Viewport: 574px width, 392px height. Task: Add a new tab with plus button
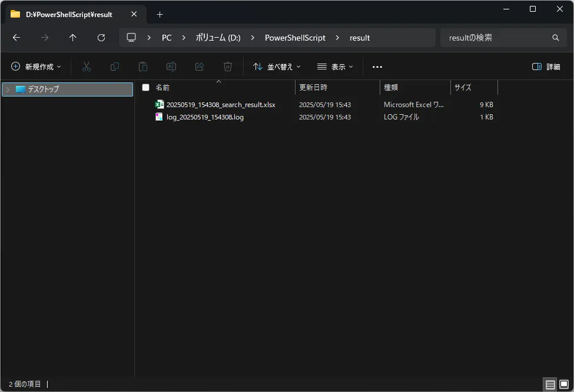click(x=160, y=15)
